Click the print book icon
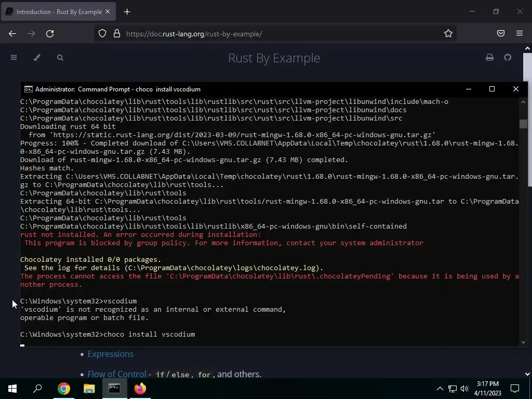The height and width of the screenshot is (399, 532). (489, 57)
